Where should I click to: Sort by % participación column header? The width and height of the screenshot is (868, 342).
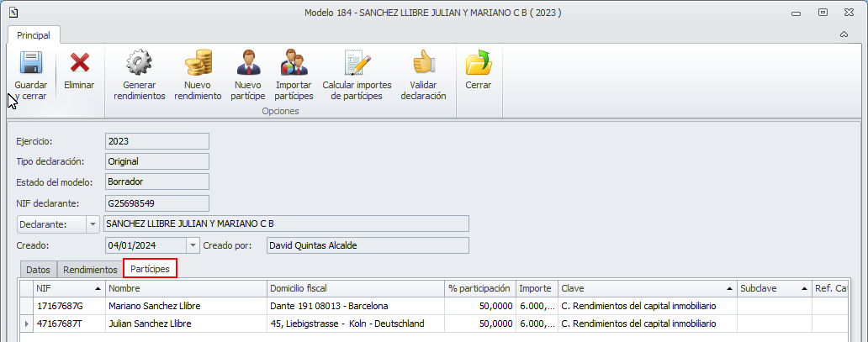pyautogui.click(x=480, y=288)
